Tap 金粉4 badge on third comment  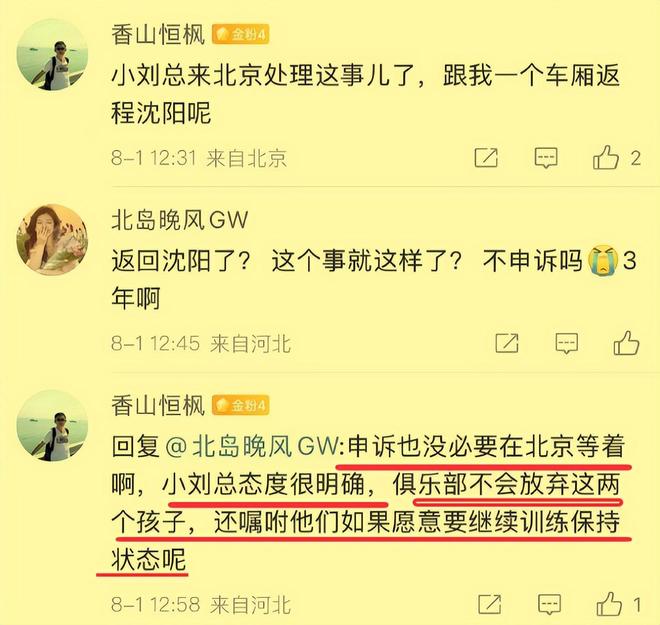click(240, 405)
